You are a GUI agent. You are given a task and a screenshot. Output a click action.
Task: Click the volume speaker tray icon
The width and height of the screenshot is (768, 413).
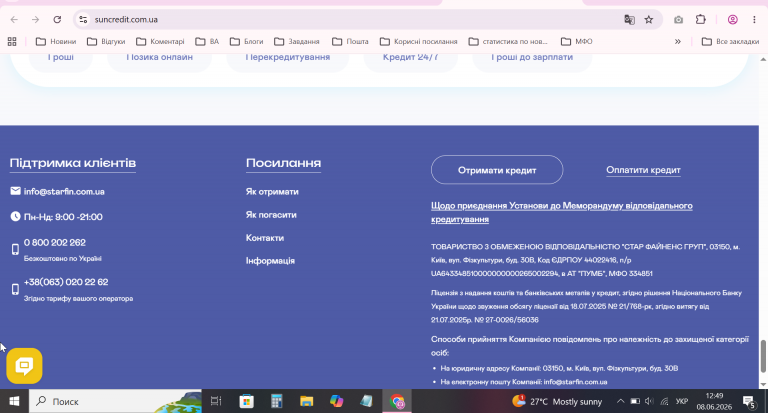click(649, 401)
